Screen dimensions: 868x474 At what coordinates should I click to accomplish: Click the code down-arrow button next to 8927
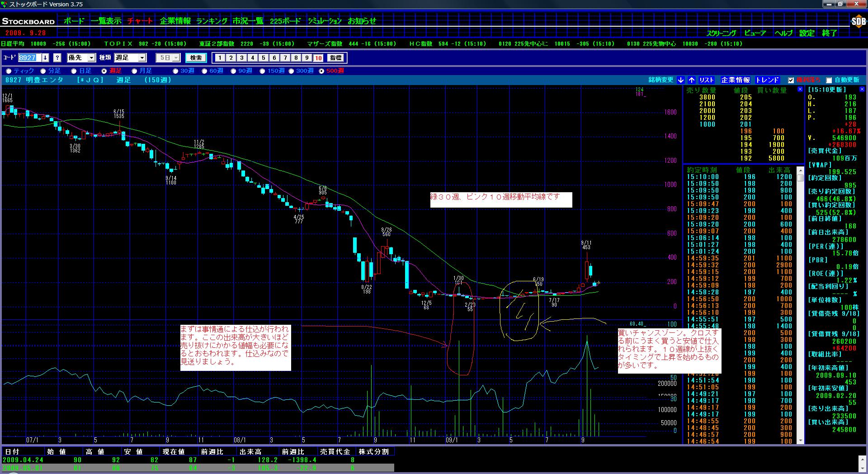coord(45,58)
